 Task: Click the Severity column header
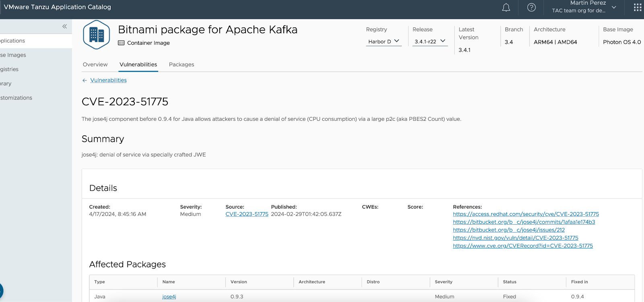point(444,282)
